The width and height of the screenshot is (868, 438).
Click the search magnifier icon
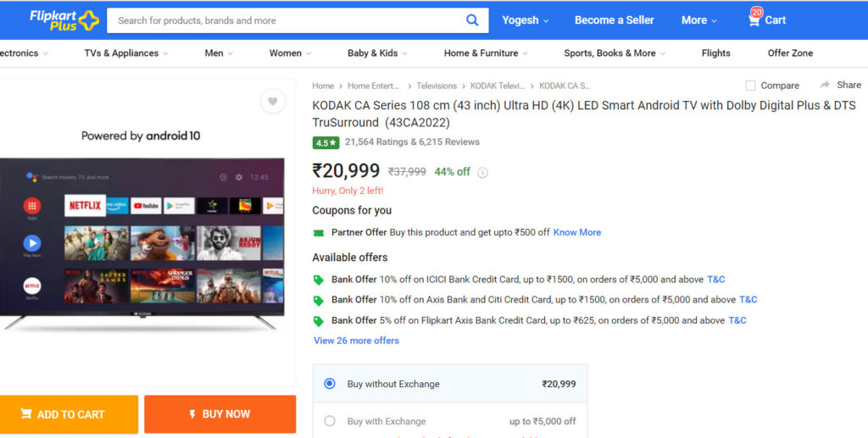click(x=471, y=20)
